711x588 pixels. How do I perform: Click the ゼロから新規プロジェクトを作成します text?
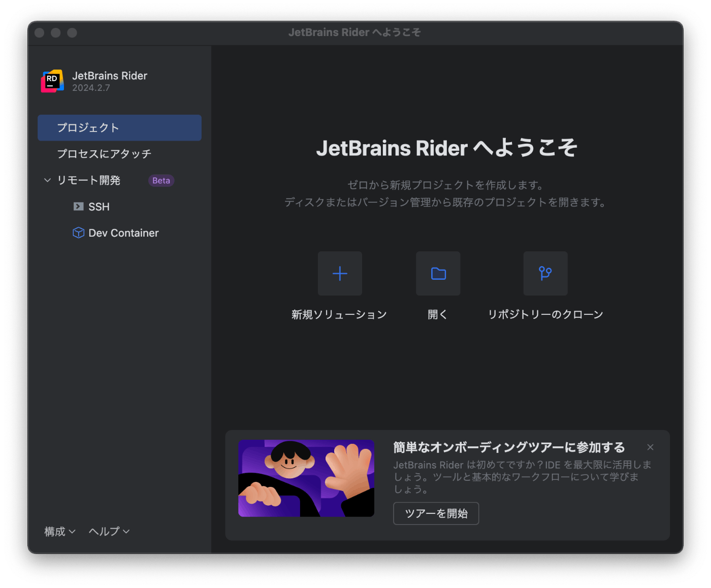point(446,185)
